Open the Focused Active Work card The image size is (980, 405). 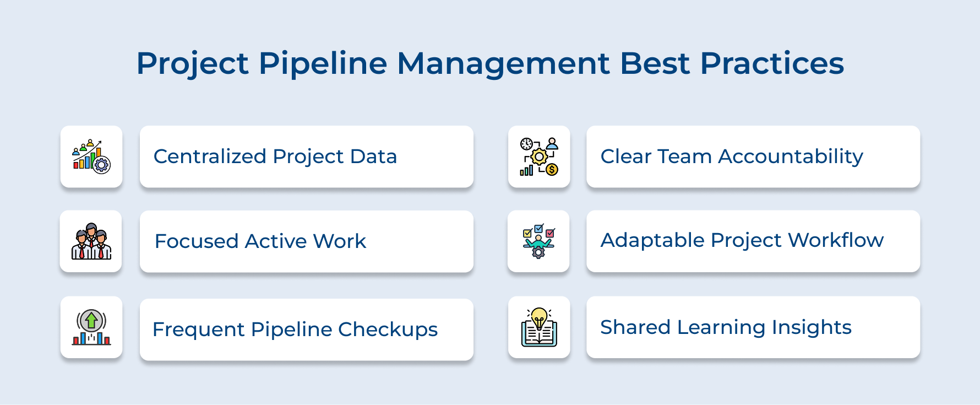tap(307, 241)
